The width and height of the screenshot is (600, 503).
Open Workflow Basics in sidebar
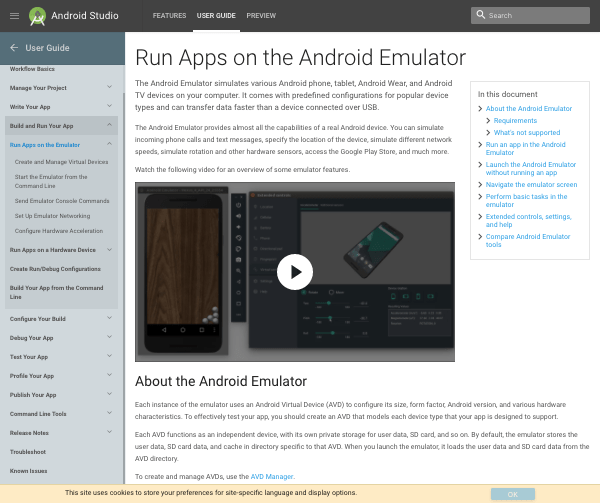click(32, 69)
